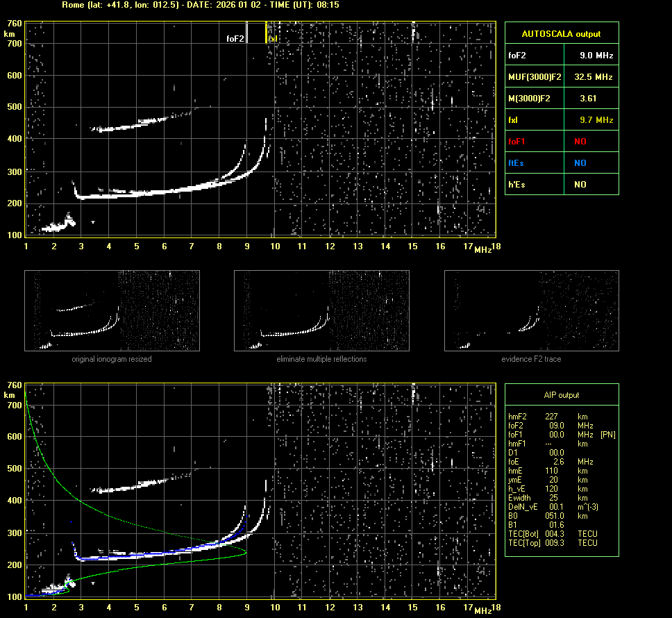Click the [PN] flag beside foF1
The height and width of the screenshot is (618, 672).
(x=607, y=435)
